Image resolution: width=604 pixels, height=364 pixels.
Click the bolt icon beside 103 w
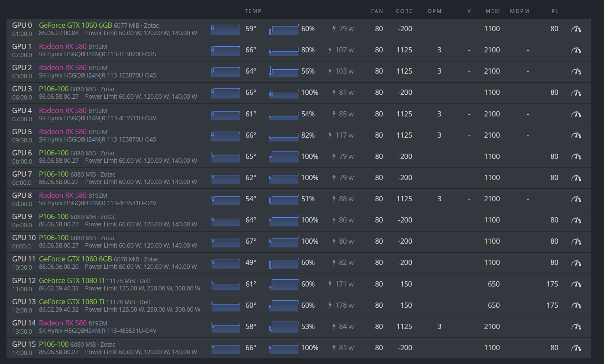[330, 71]
